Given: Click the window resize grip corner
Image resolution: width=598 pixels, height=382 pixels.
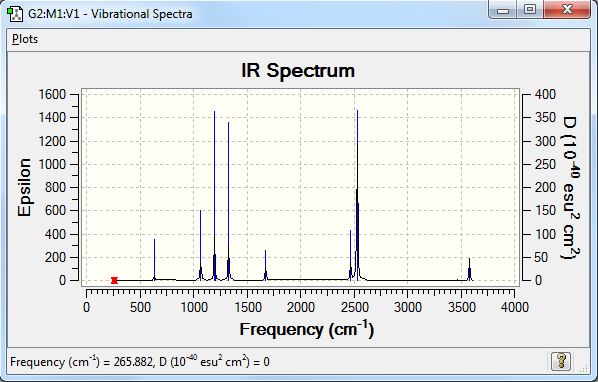Looking at the screenshot, I should click(x=584, y=368).
